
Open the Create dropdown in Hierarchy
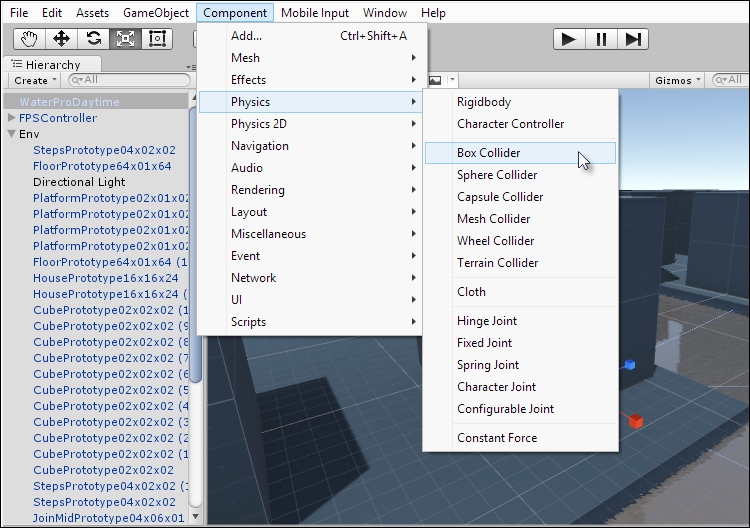[x=34, y=80]
